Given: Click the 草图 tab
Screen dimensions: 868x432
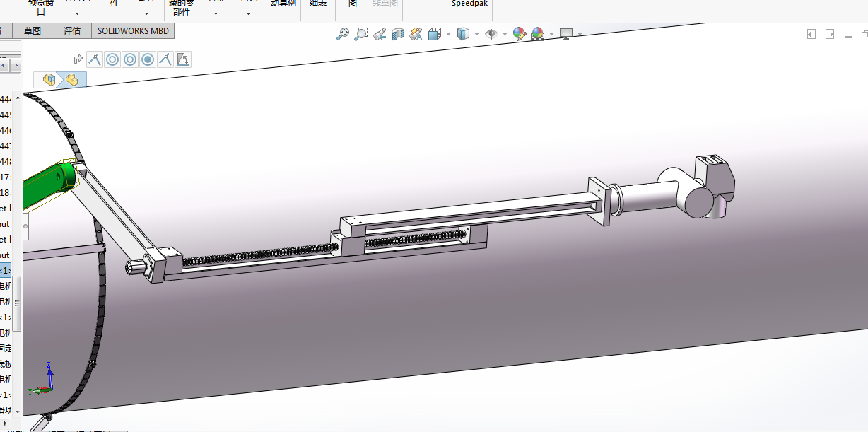Looking at the screenshot, I should 33,31.
